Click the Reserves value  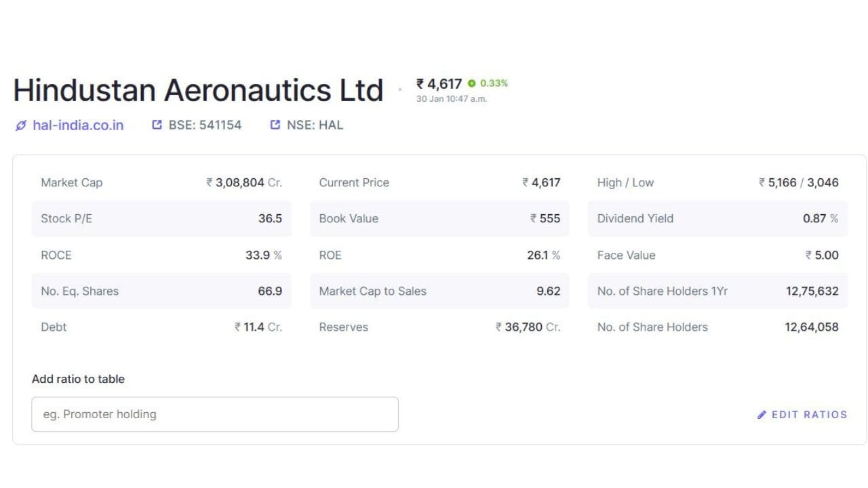528,327
